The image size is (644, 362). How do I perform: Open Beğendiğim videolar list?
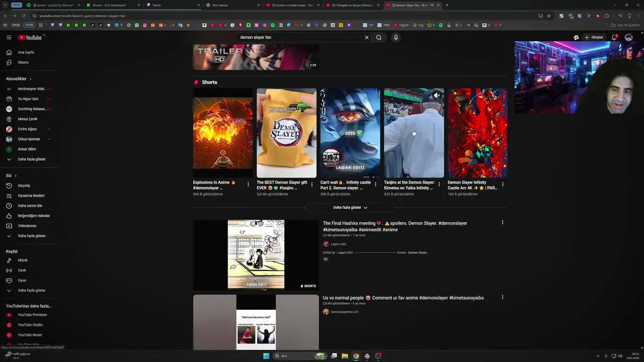[34, 216]
